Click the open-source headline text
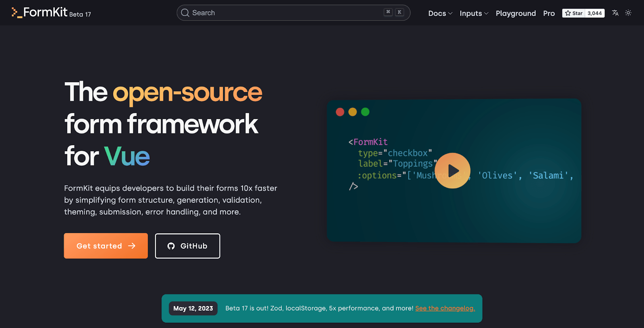Image resolution: width=644 pixels, height=328 pixels. click(x=187, y=93)
